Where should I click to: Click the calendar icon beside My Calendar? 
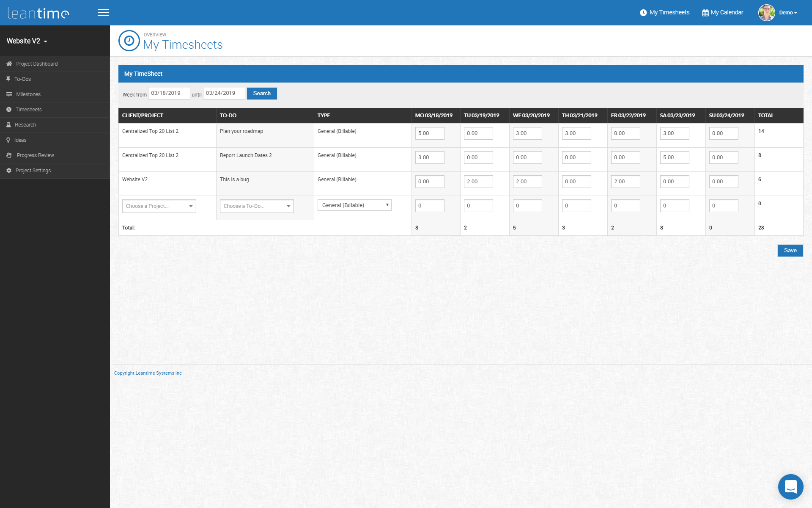click(705, 13)
